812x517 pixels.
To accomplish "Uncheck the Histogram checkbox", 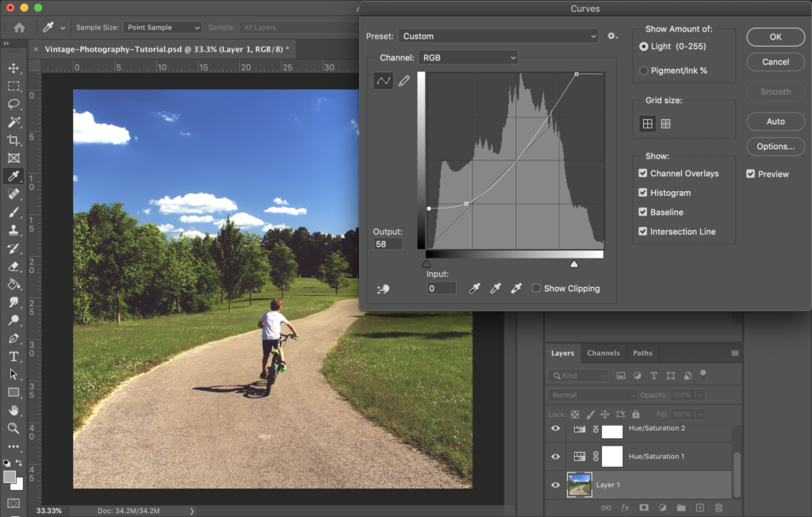I will tap(643, 193).
